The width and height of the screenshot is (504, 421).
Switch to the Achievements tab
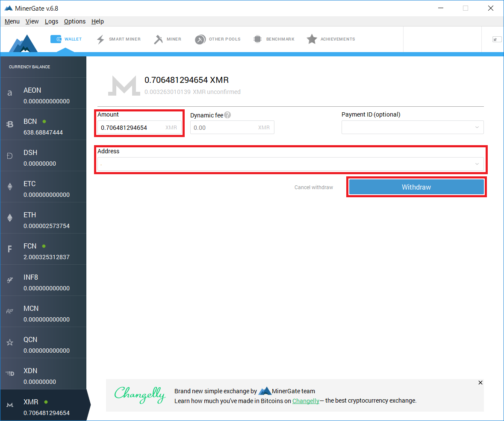tap(331, 39)
